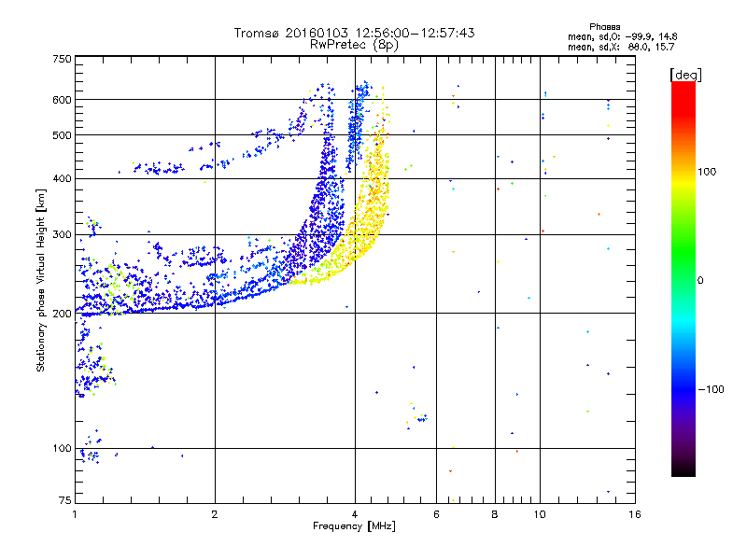747x560 pixels.
Task: Click the y-axis tick label "600"
Action: coord(62,100)
